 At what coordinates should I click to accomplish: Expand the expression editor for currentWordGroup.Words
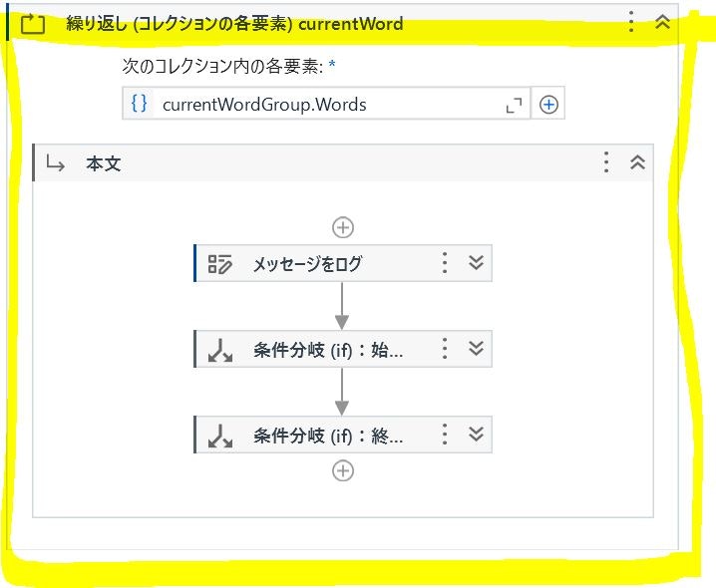coord(515,105)
